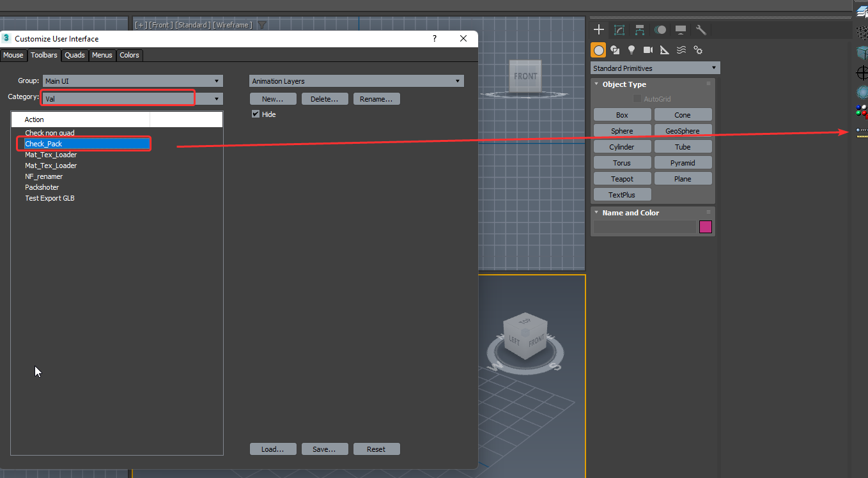Open the Create tab in the command panel
868x478 pixels.
[599, 30]
